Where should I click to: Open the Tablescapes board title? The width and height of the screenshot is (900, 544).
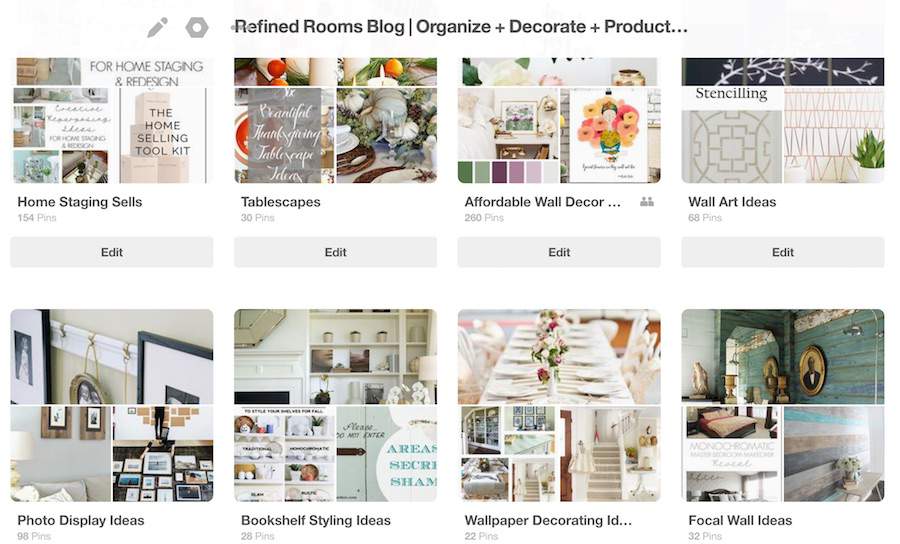[281, 202]
